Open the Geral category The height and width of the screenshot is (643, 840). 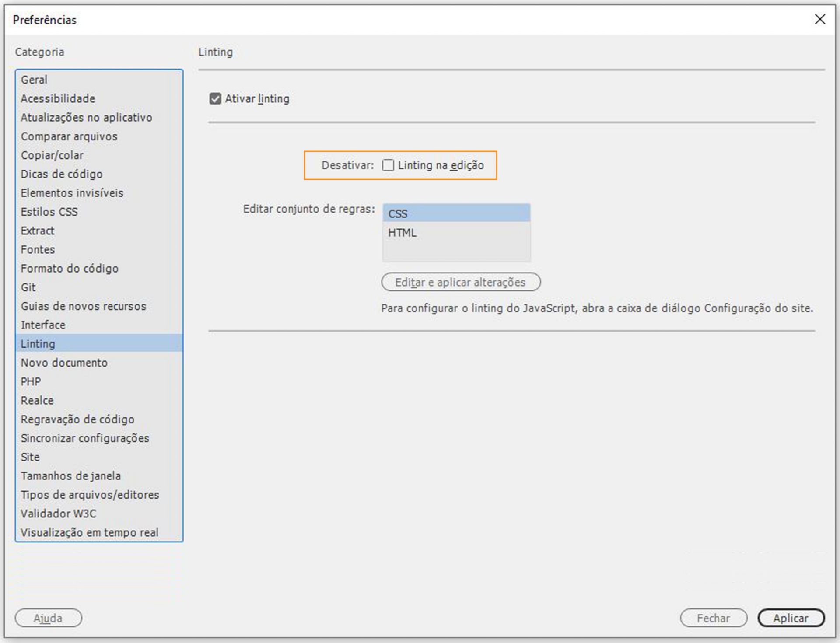[x=34, y=80]
